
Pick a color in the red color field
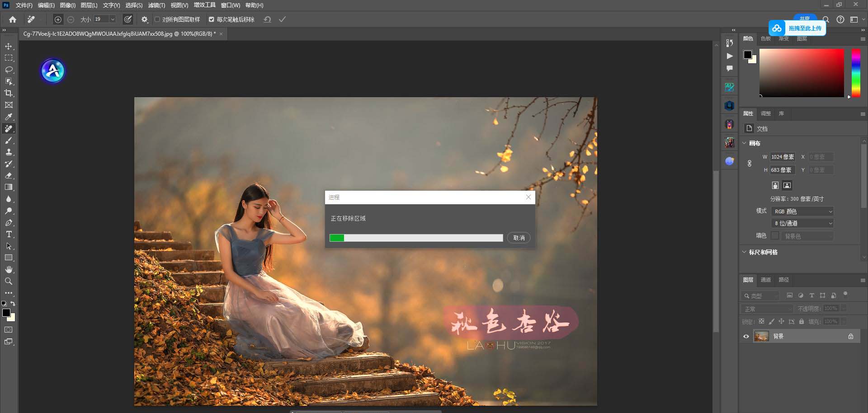point(802,73)
